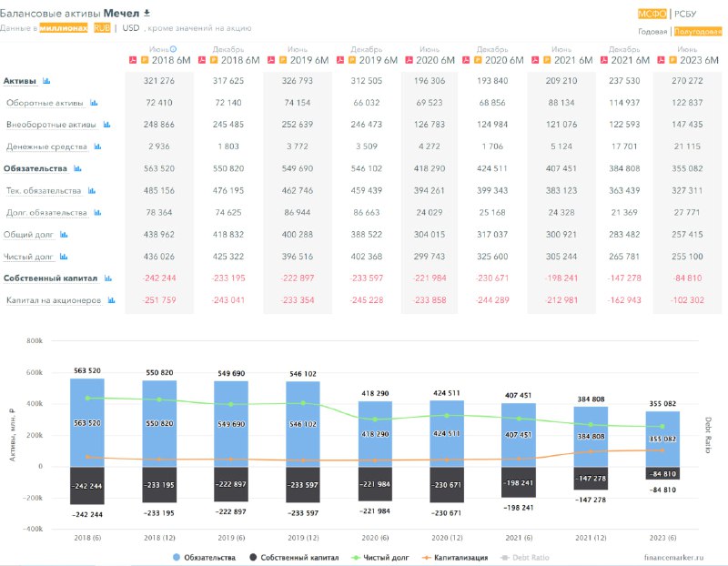Image resolution: width=728 pixels, height=566 pixels.
Task: Select the assets value 321 276
Action: 159,81
